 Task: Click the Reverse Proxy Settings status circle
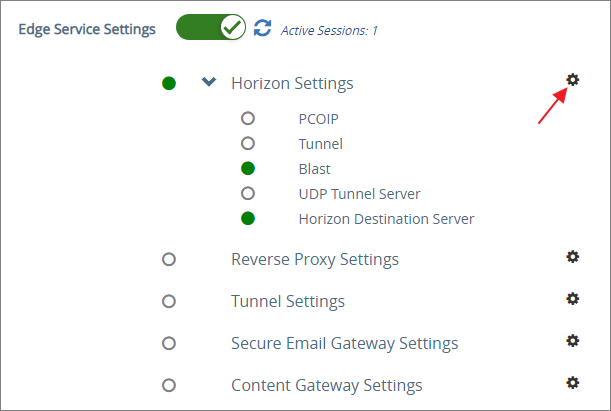(x=169, y=260)
